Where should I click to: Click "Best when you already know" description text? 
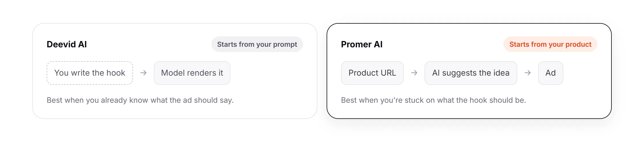pos(140,100)
